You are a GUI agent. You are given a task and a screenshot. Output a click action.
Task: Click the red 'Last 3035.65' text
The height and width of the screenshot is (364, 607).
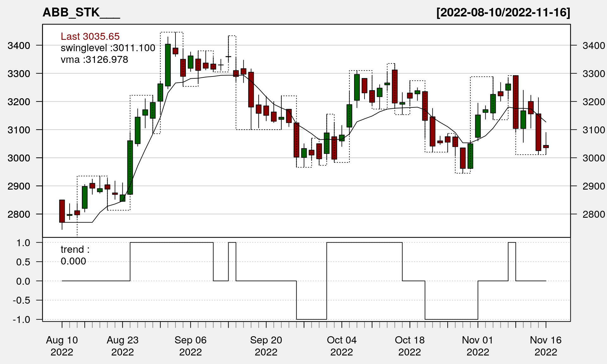tap(90, 36)
